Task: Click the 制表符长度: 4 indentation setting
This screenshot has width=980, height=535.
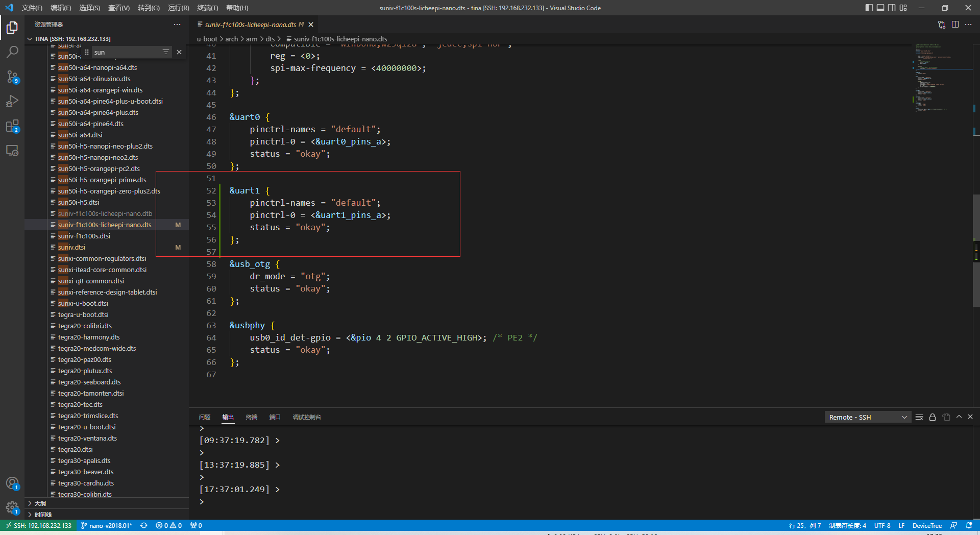Action: pyautogui.click(x=847, y=525)
